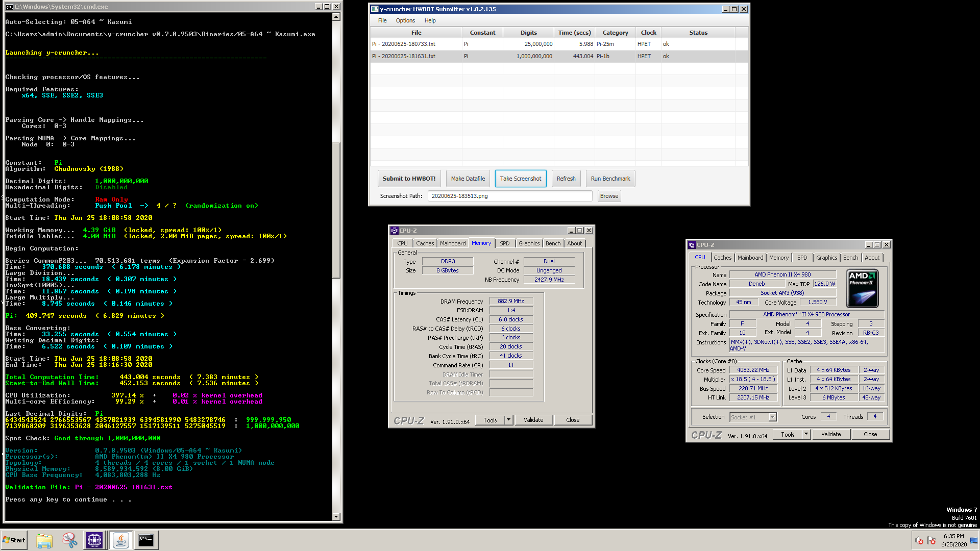Switch to the SPD tab in Memory CPU-Z window
Screen dimensions: 980x551
tap(504, 243)
